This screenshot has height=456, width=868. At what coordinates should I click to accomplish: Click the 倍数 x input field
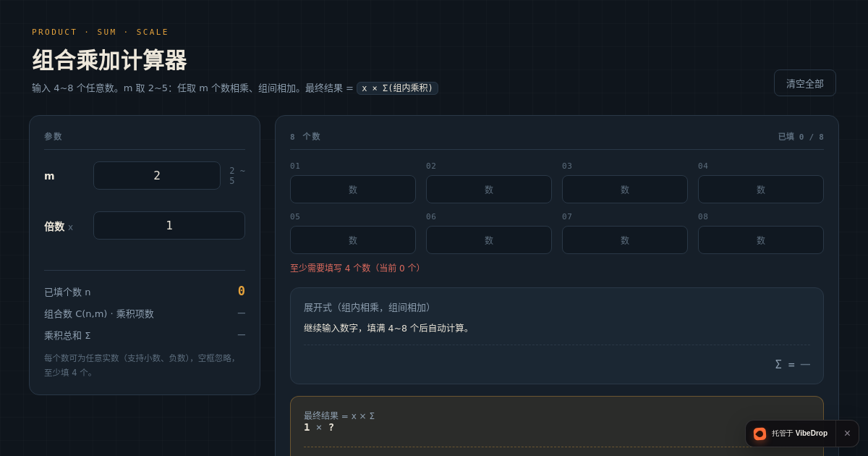tap(169, 225)
